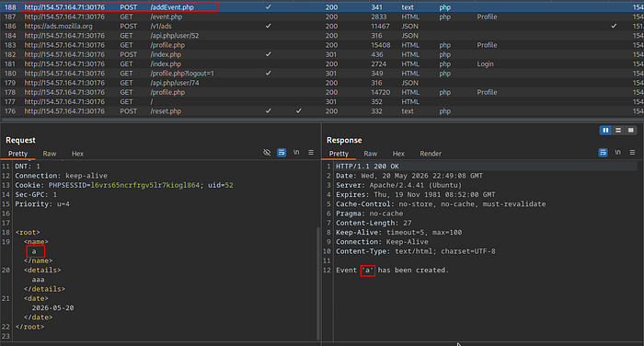644x346 pixels.
Task: Switch Request view to Raw tab
Action: pyautogui.click(x=50, y=154)
